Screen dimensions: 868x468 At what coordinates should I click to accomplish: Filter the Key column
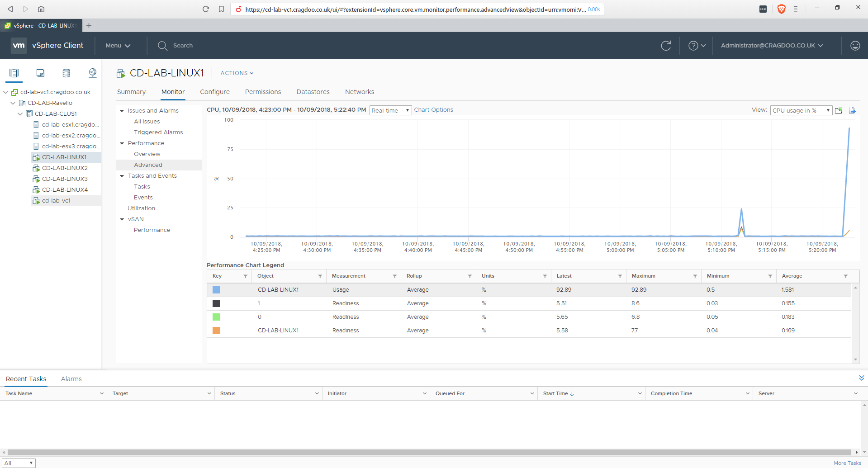246,276
